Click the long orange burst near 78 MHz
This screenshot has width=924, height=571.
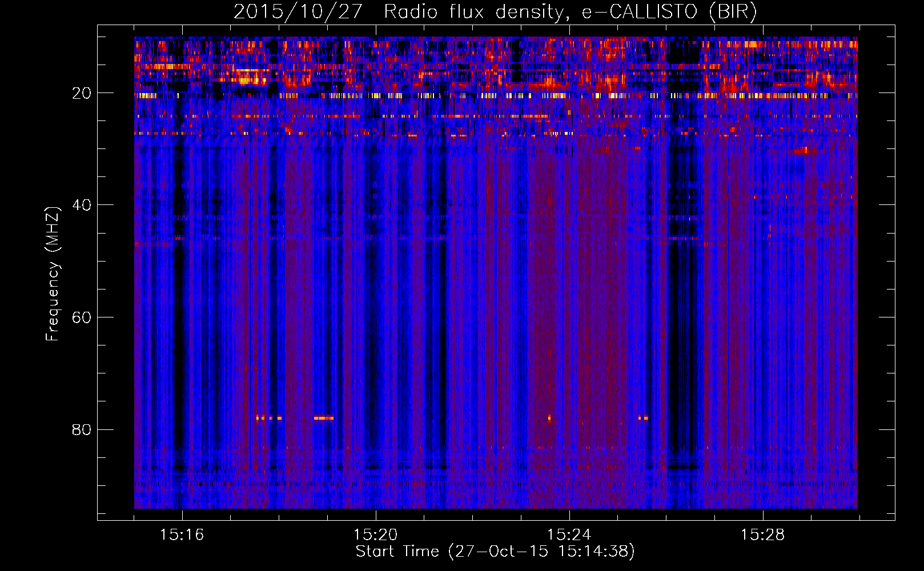pos(323,418)
